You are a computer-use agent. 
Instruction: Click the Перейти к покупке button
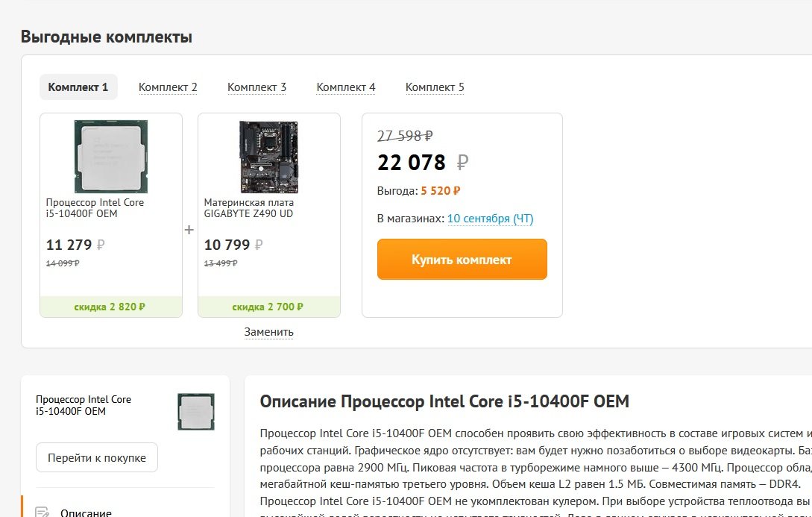(x=97, y=457)
